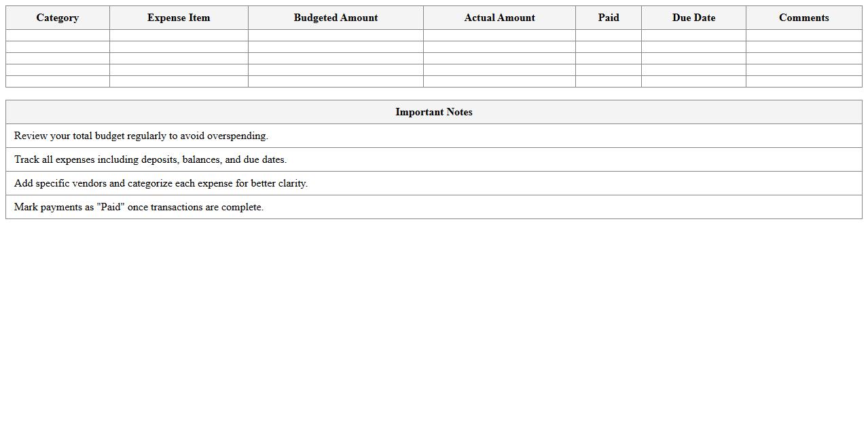
Task: Click the Budgeted Amount column header
Action: (x=336, y=18)
